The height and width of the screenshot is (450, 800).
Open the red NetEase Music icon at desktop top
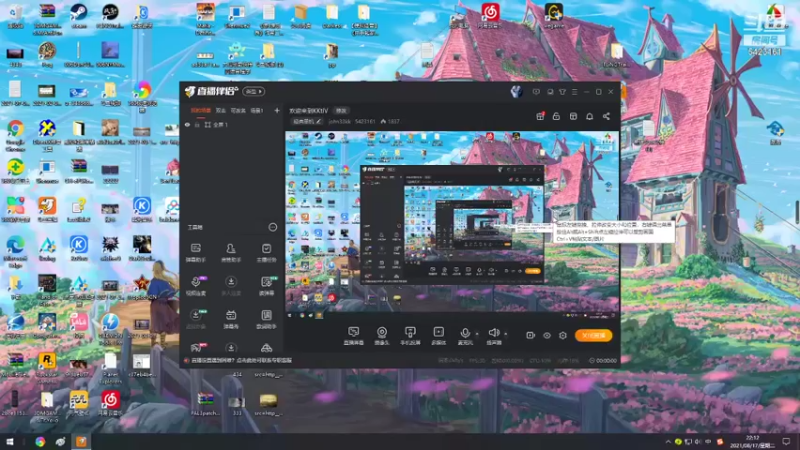(x=490, y=15)
